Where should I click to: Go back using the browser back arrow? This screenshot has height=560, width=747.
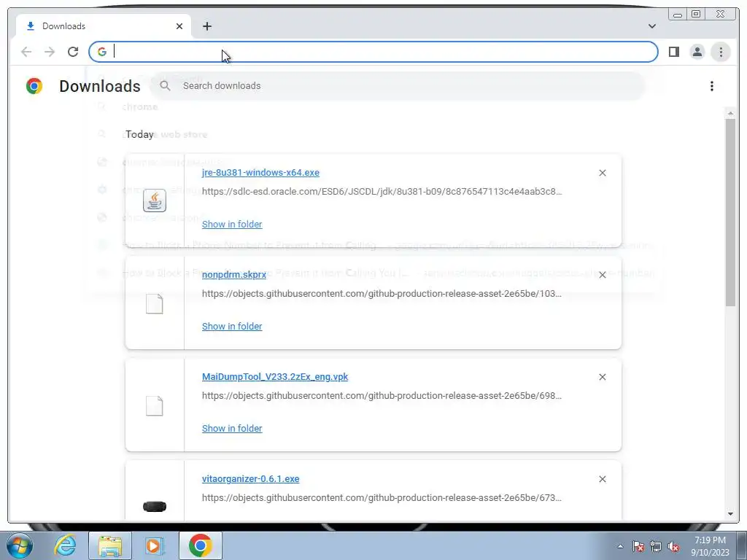26,52
